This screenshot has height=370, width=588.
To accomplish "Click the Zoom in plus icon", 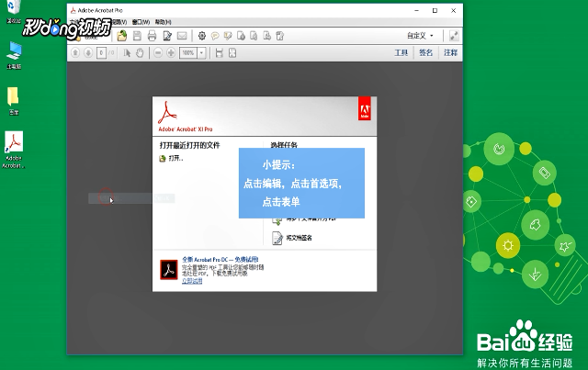I will point(171,53).
